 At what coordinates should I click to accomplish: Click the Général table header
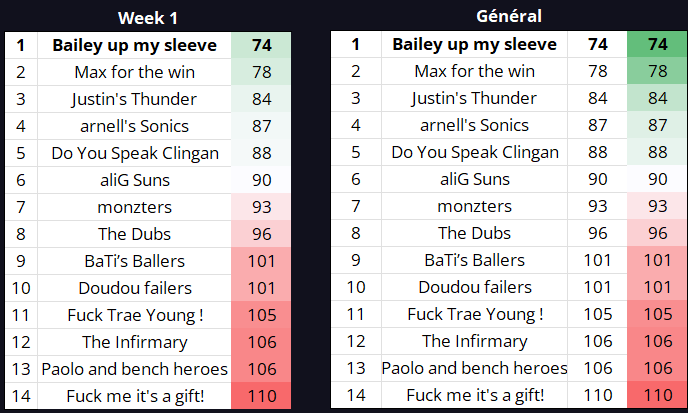click(508, 16)
